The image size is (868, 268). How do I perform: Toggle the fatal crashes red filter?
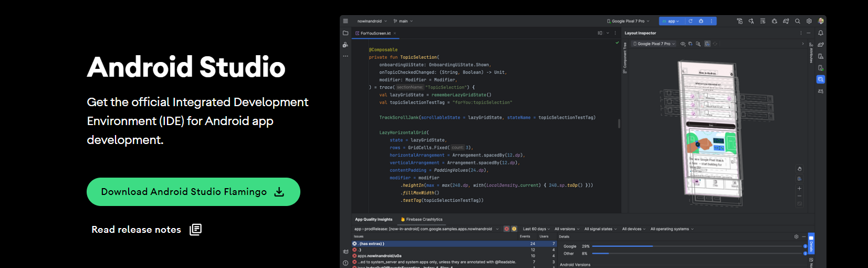point(507,229)
